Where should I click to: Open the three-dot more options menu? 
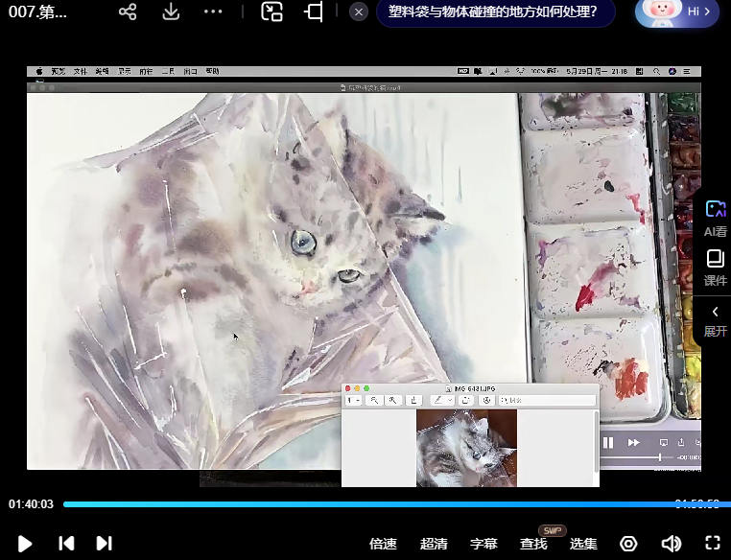pos(213,12)
